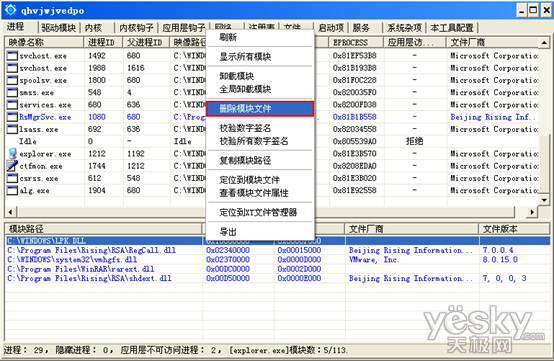Select module row rarext.dll

pyautogui.click(x=278, y=269)
